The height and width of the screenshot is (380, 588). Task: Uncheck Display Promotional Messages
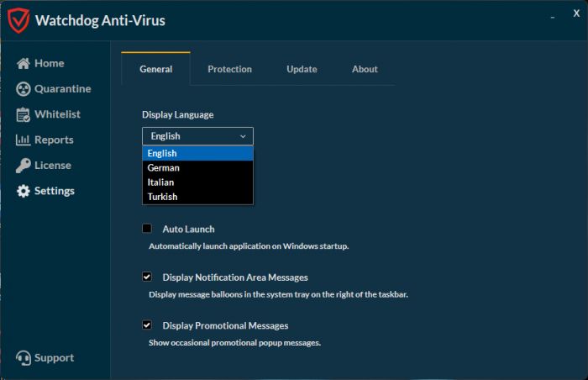tap(147, 325)
